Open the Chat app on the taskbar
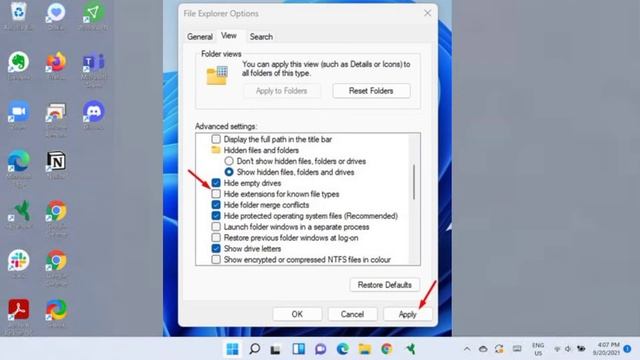The height and width of the screenshot is (360, 640). click(x=320, y=349)
